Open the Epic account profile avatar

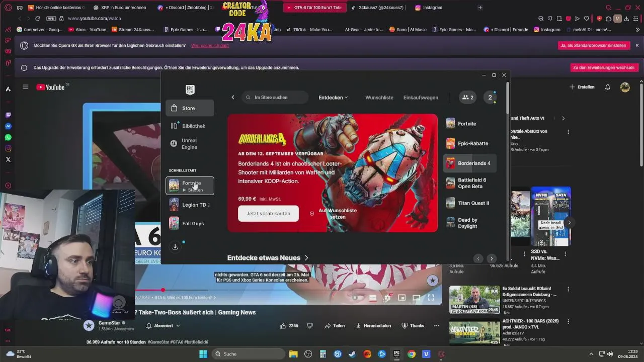[490, 98]
